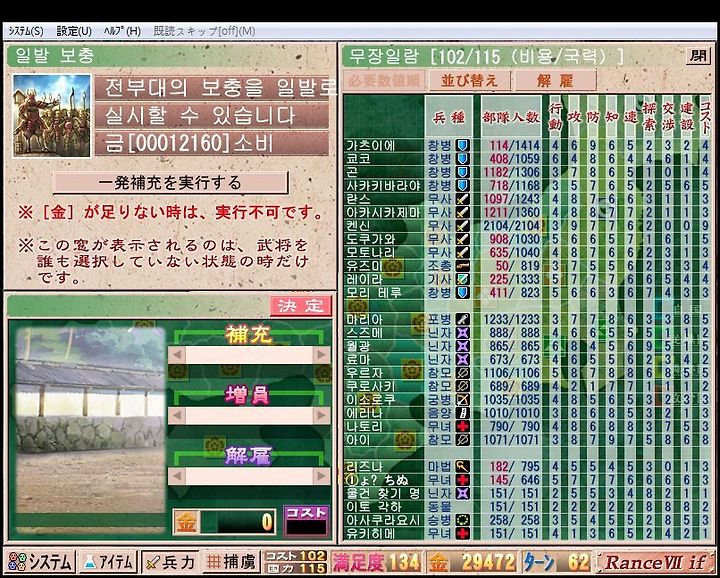Open the システム(S) menu
The width and height of the screenshot is (720, 578).
coord(26,31)
